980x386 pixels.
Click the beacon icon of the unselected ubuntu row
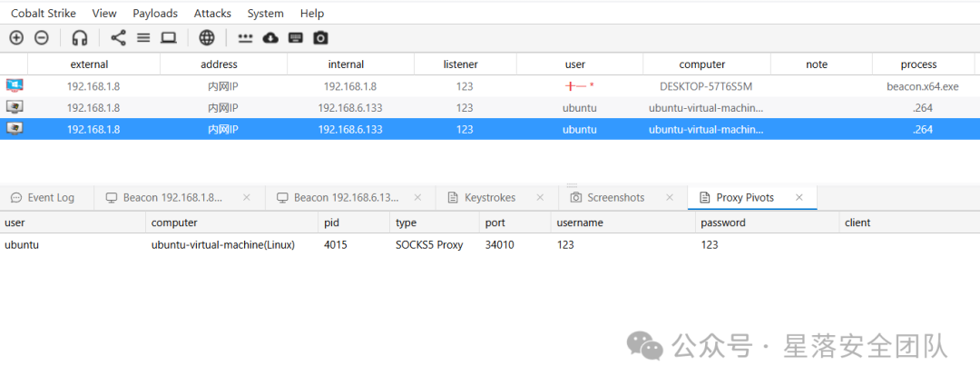15,107
